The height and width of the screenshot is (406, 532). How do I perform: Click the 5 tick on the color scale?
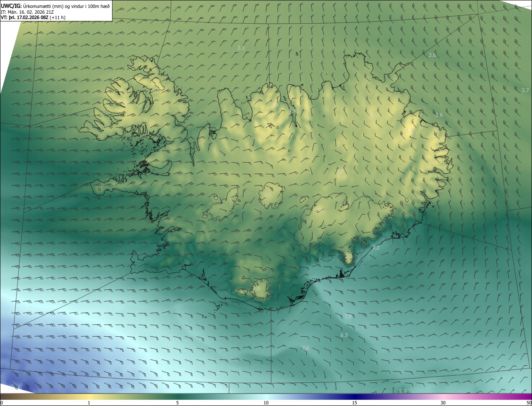pyautogui.click(x=177, y=403)
